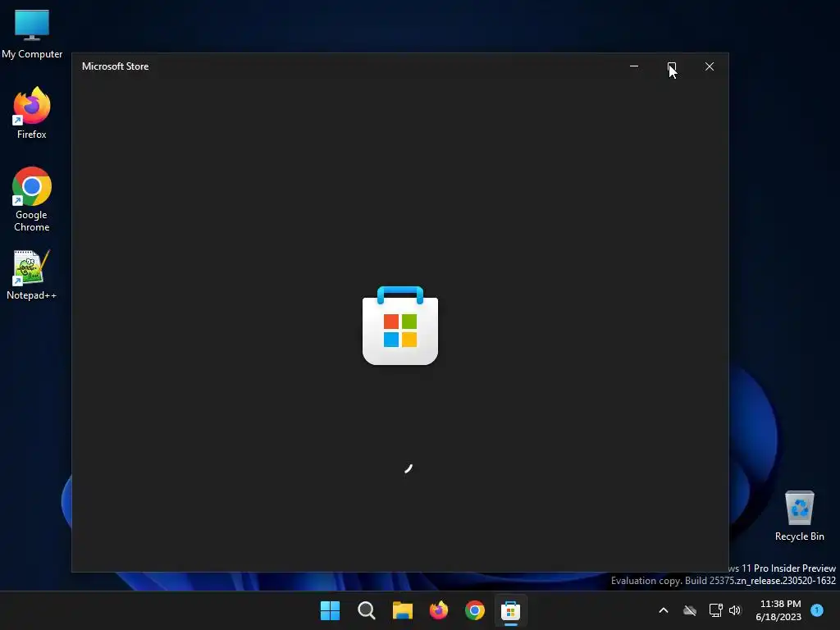
Task: Minimize the Microsoft Store window
Action: point(634,66)
